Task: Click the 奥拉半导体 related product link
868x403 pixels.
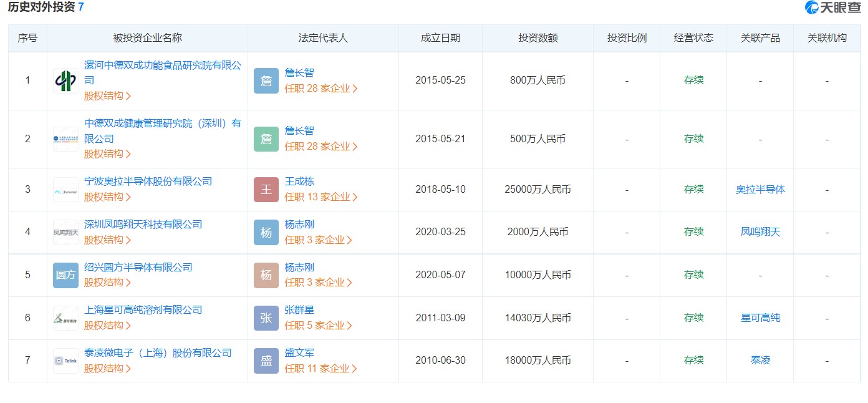Action: 760,190
